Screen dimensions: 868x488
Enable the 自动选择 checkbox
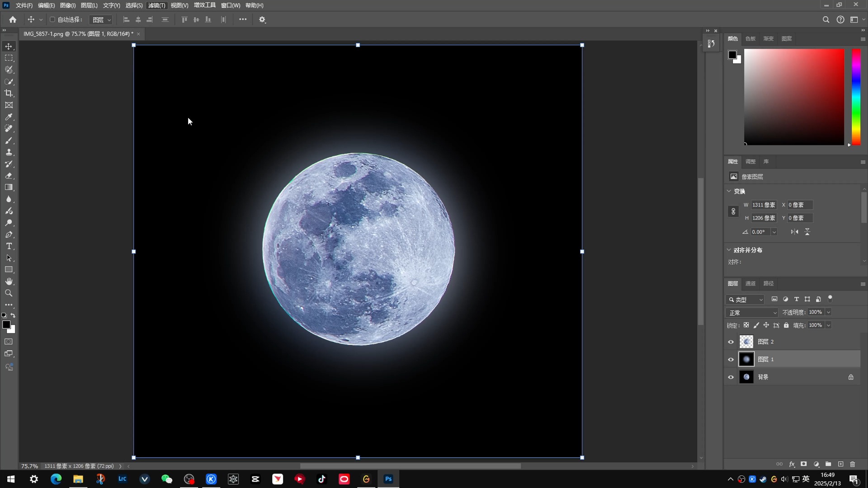tap(52, 19)
